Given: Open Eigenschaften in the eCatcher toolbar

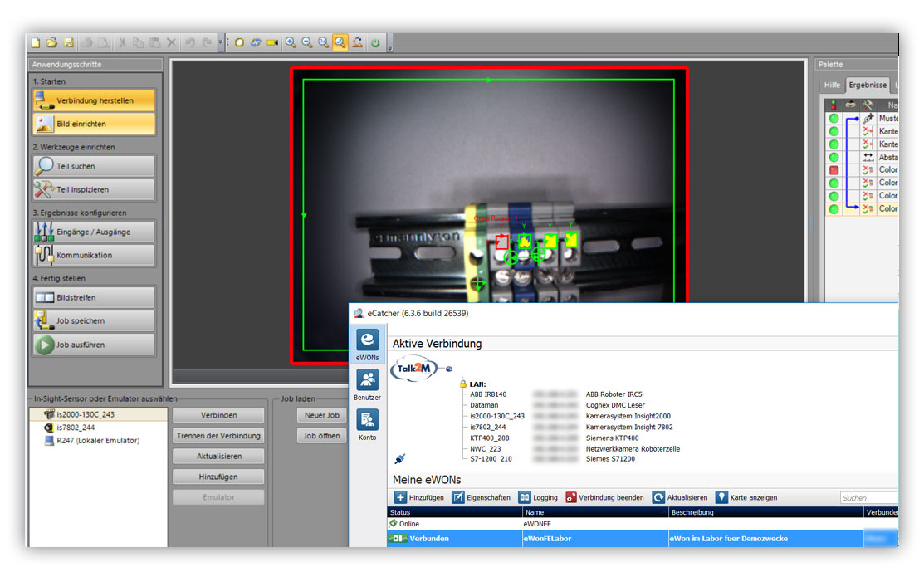Looking at the screenshot, I should pos(482,498).
